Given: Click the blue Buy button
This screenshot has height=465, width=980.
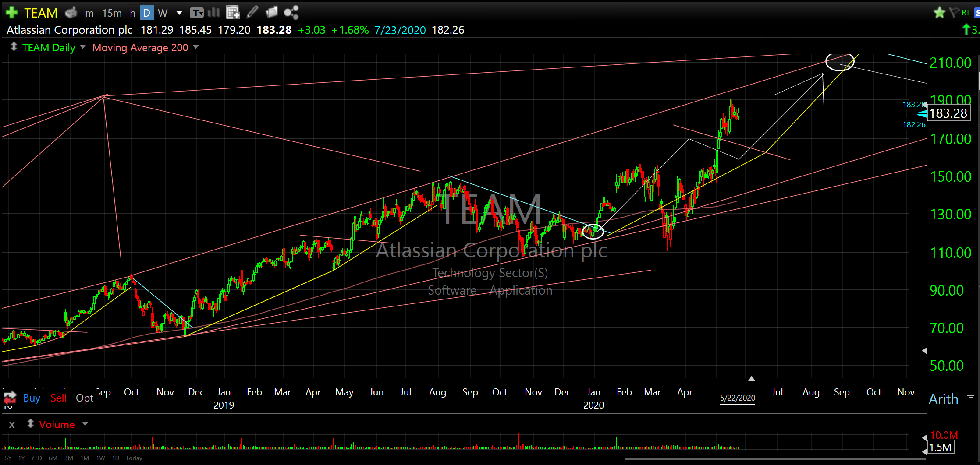Looking at the screenshot, I should coord(32,398).
